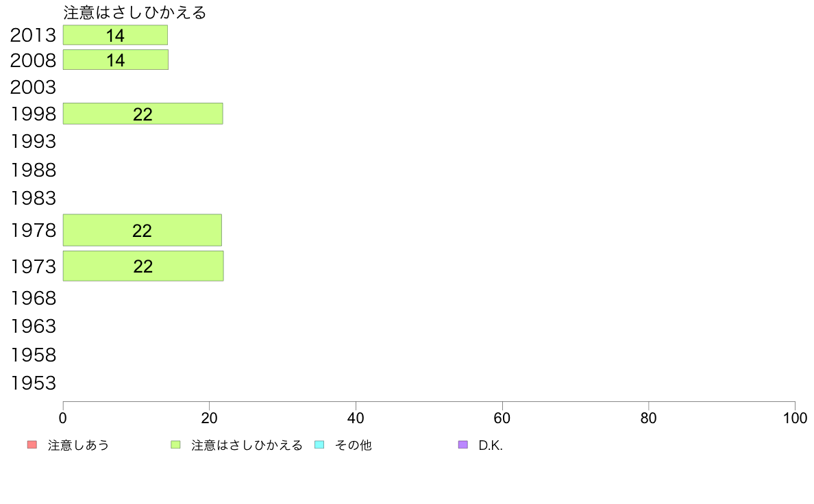Select the 1998 bar showing 22
The image size is (814, 504).
[x=143, y=114]
